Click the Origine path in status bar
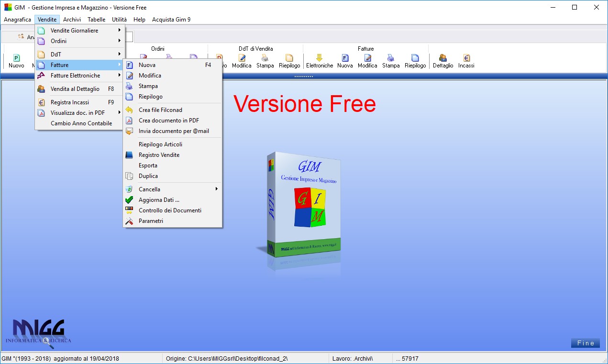The width and height of the screenshot is (608, 364). [227, 359]
